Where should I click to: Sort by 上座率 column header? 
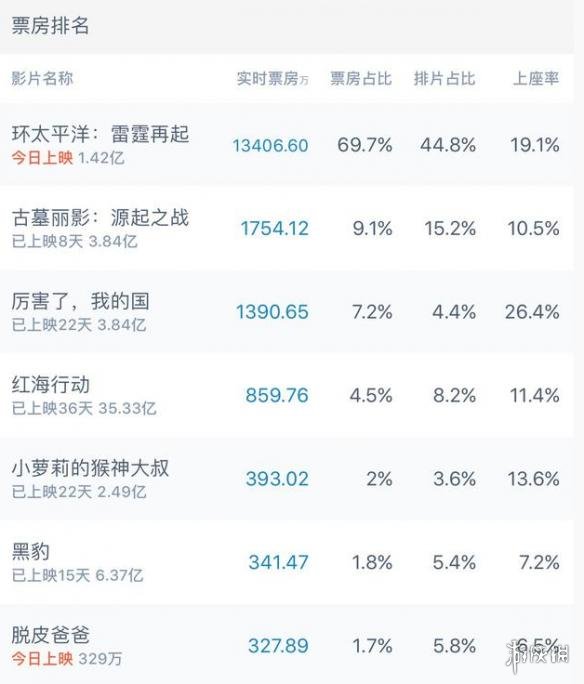tap(536, 79)
